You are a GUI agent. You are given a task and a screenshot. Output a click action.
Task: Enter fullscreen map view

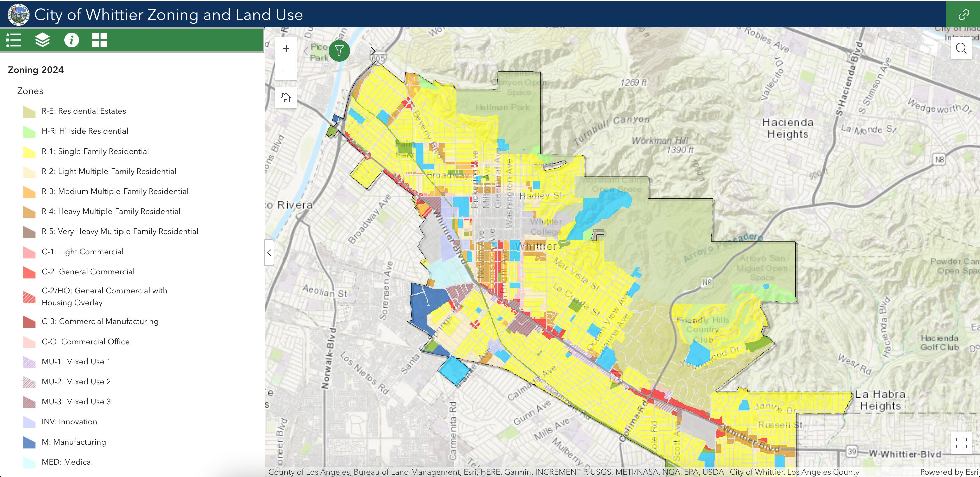[x=961, y=443]
